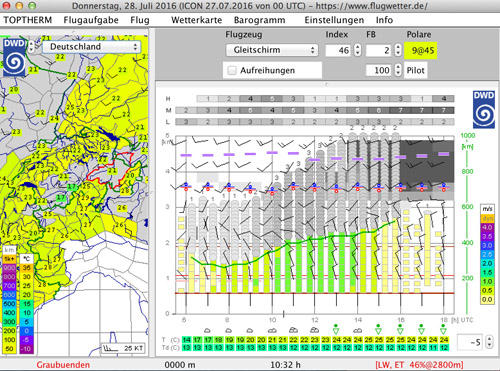Open the Barogramm menu
500x371 pixels.
point(259,20)
